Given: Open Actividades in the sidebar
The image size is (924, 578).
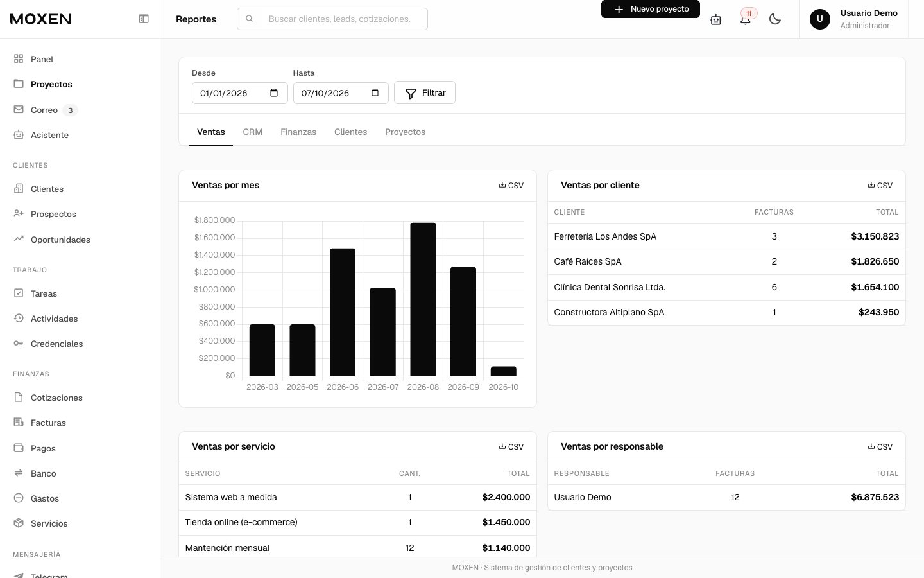Looking at the screenshot, I should pos(80,319).
